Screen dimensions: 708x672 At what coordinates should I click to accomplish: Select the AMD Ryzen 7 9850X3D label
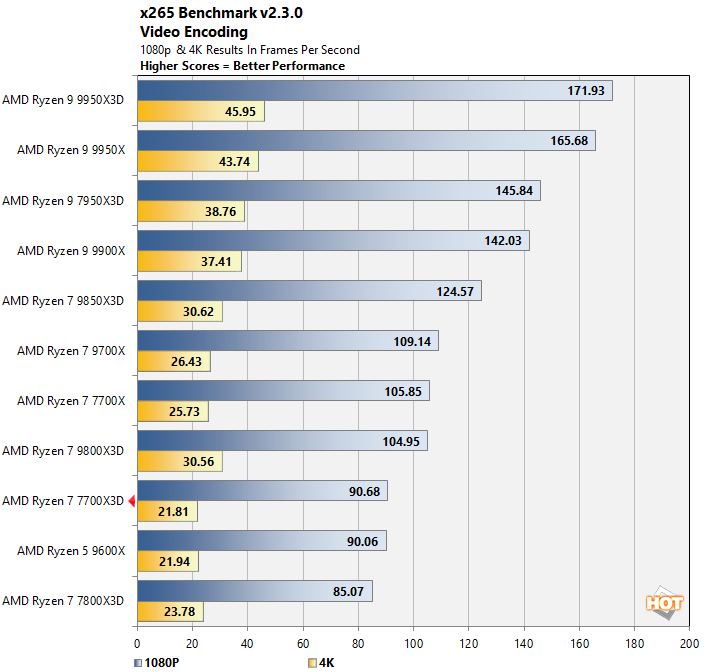(x=63, y=301)
